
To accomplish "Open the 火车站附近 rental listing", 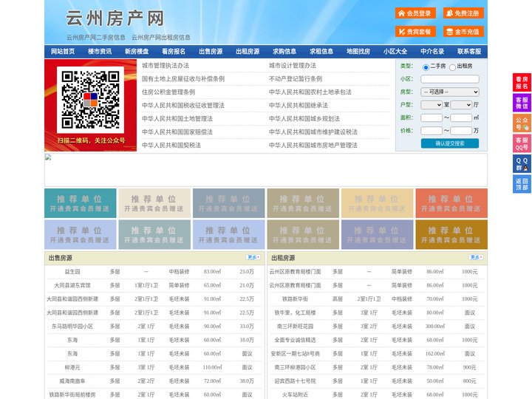I will point(295,395).
